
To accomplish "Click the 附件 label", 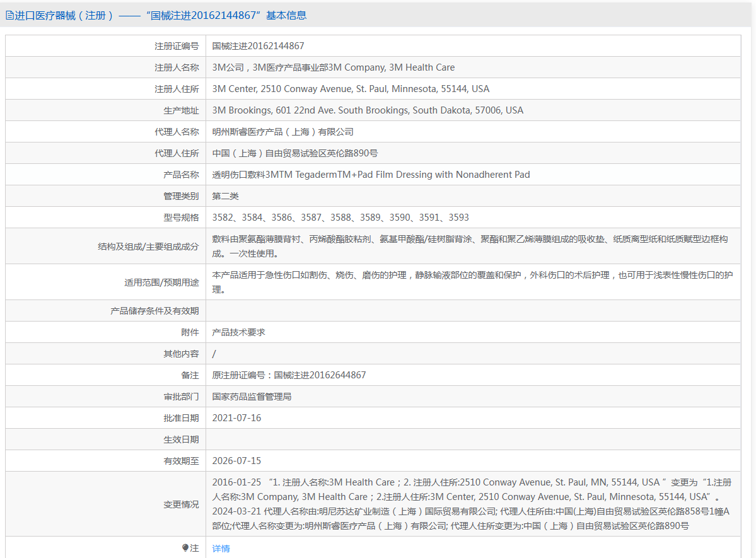I will tap(190, 332).
